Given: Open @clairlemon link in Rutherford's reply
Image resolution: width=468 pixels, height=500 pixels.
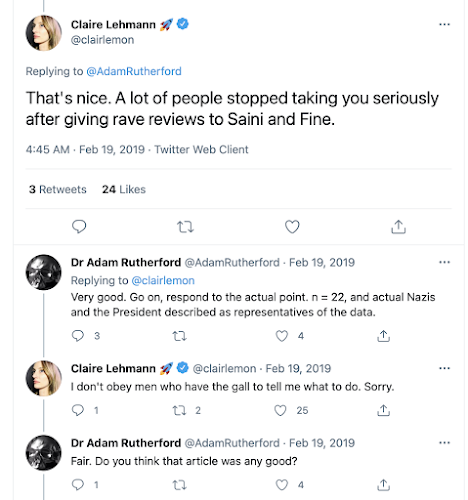Looking at the screenshot, I should click(x=163, y=281).
